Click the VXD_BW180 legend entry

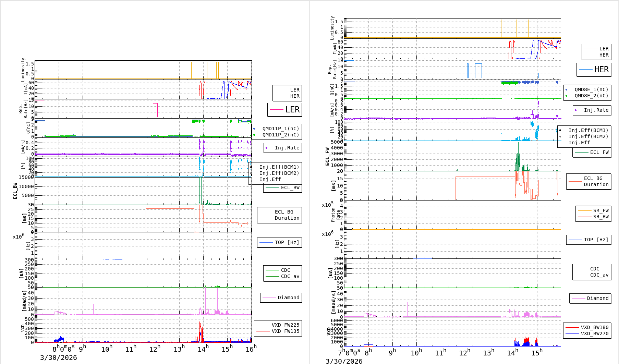(594, 327)
